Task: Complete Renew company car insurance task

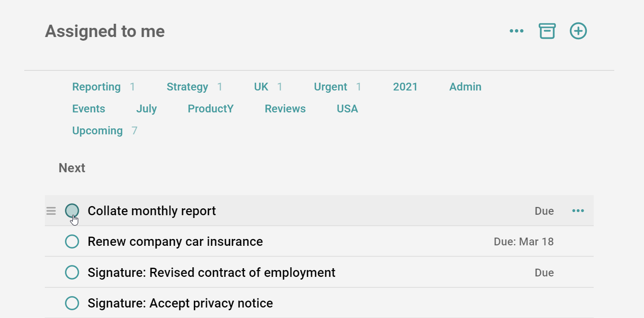Action: click(x=72, y=241)
